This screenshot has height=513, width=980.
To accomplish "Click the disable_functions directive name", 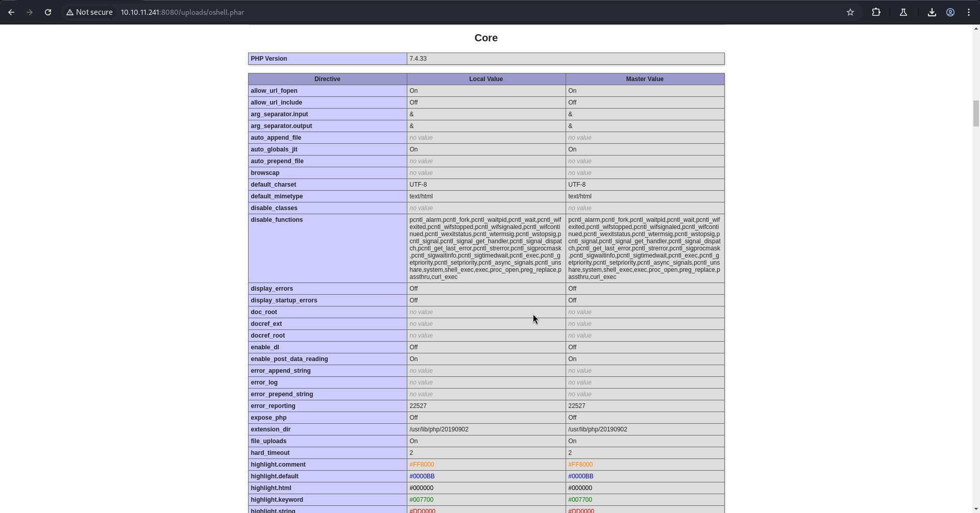I will (x=277, y=220).
